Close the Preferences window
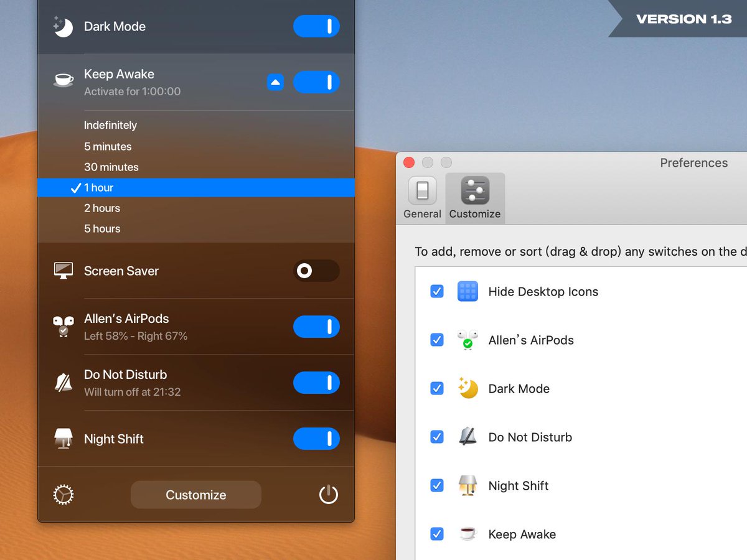This screenshot has height=560, width=747. click(409, 162)
